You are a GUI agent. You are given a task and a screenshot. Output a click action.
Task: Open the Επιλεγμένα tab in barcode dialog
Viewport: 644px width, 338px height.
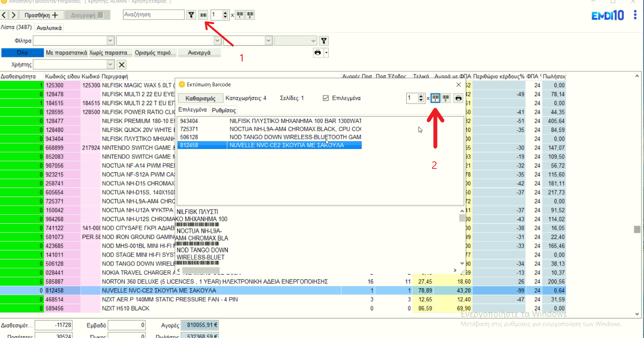193,110
